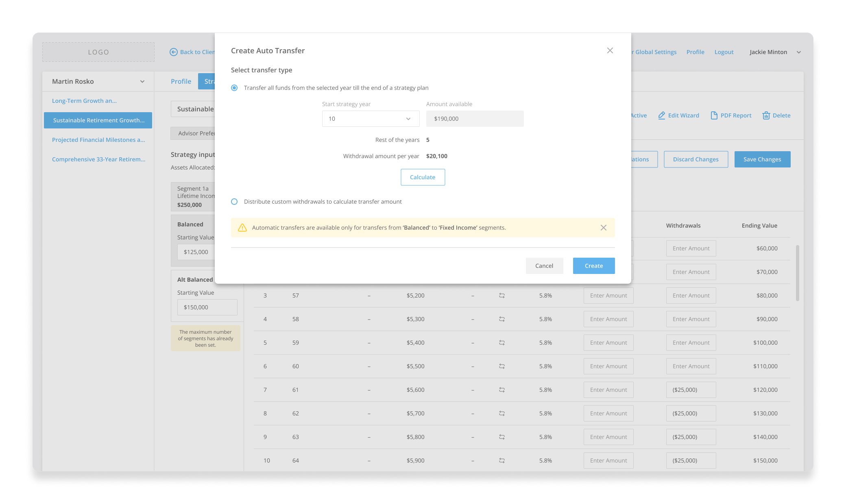Click the Calculate button
846x504 pixels.
click(x=423, y=177)
